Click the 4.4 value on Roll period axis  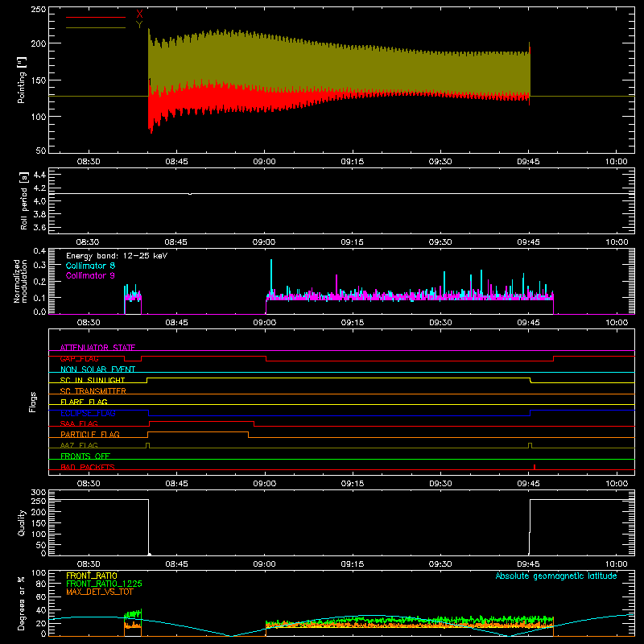[39, 175]
